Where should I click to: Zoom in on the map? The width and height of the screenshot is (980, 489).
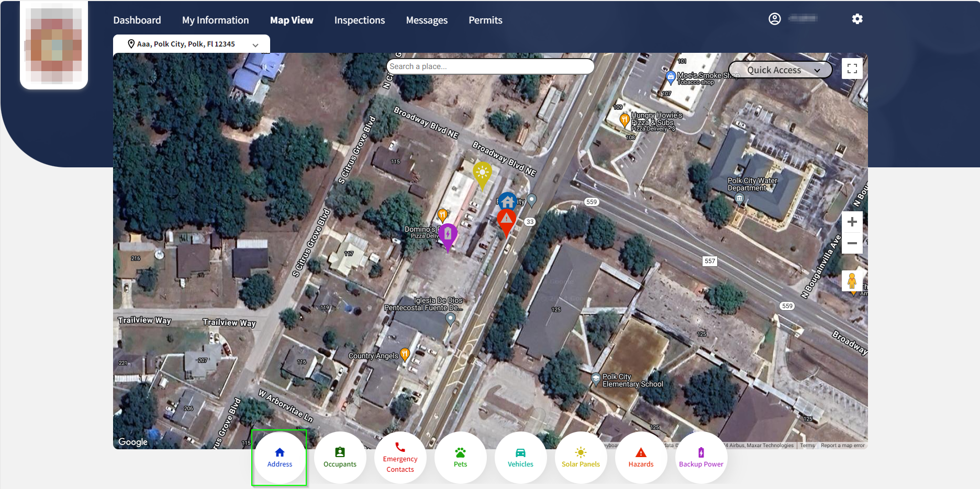pyautogui.click(x=852, y=222)
